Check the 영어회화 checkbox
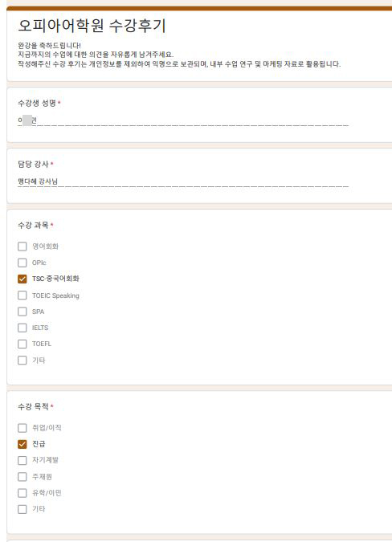 tap(22, 247)
